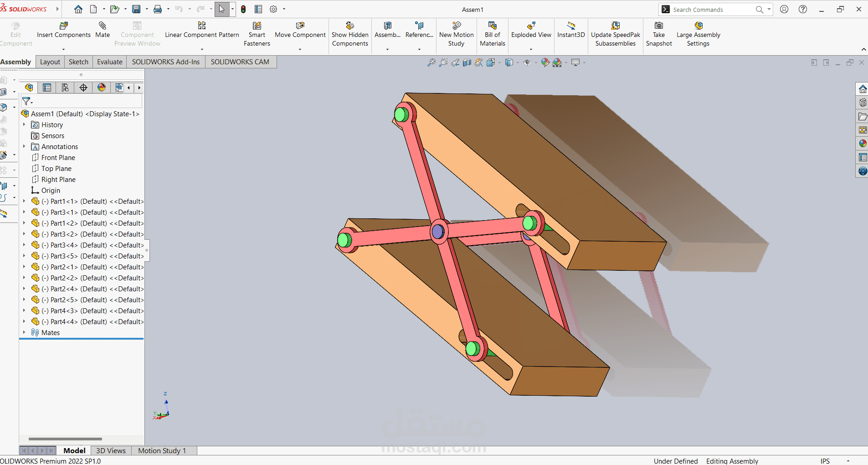Click the New Motion Study tool

tap(457, 34)
